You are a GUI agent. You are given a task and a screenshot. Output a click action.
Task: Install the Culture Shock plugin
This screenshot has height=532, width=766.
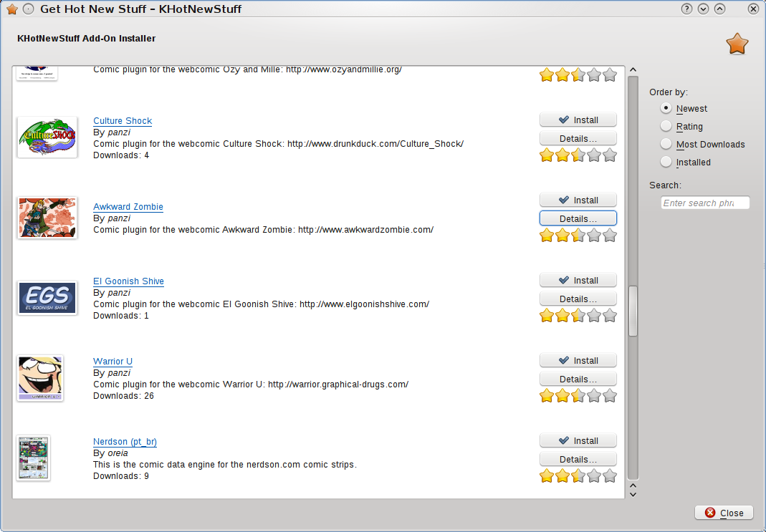coord(578,120)
